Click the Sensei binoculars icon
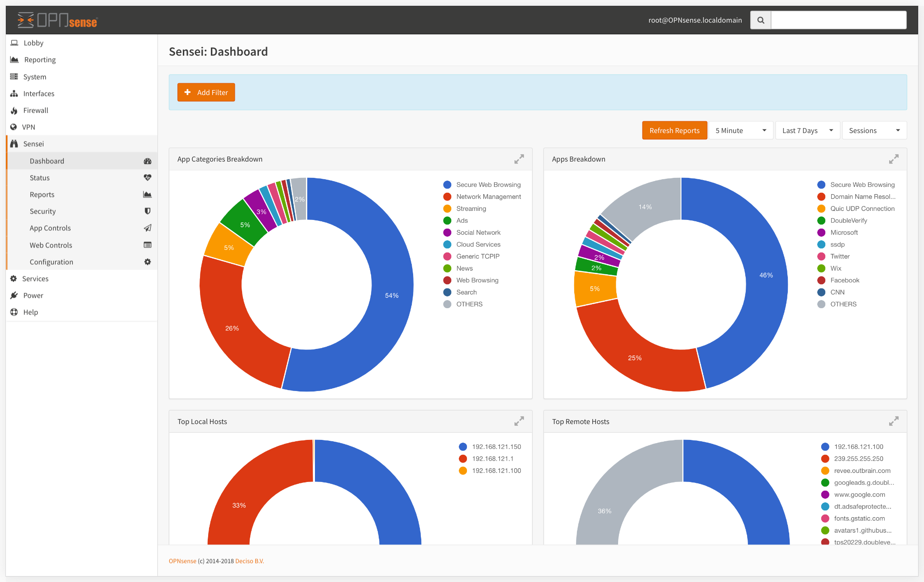924x582 pixels. (x=14, y=143)
